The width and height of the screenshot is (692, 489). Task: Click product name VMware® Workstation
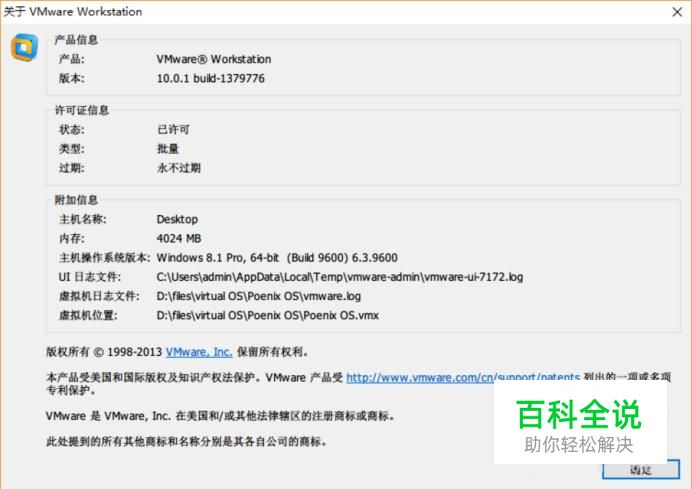(214, 59)
